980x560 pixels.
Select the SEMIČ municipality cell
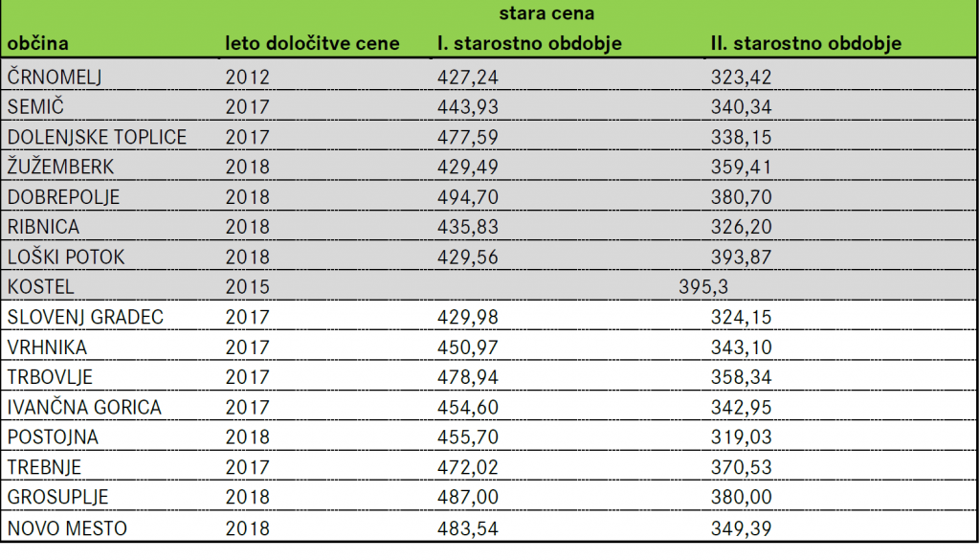coord(35,107)
